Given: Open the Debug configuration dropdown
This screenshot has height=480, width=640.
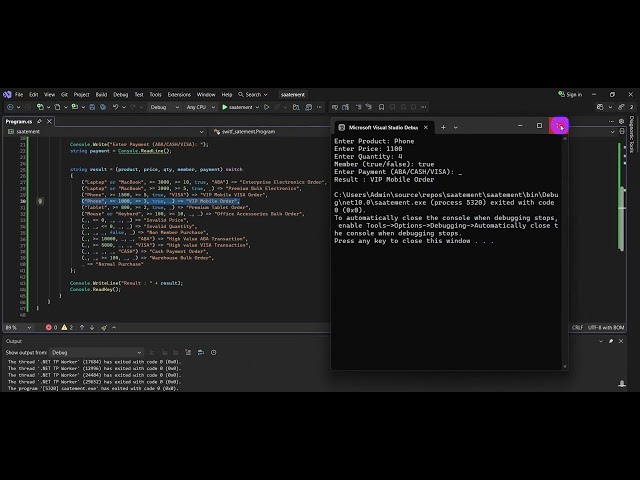Looking at the screenshot, I should (164, 107).
